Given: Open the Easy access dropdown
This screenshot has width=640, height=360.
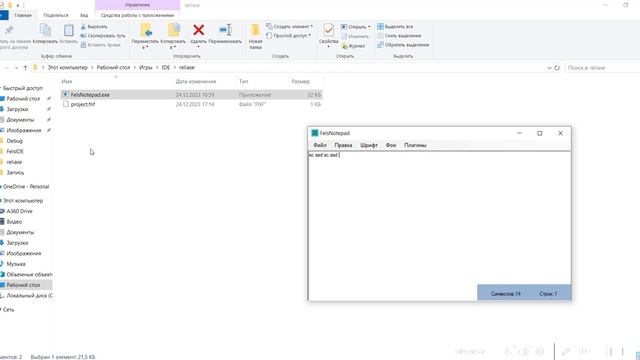Looking at the screenshot, I should coord(289,36).
